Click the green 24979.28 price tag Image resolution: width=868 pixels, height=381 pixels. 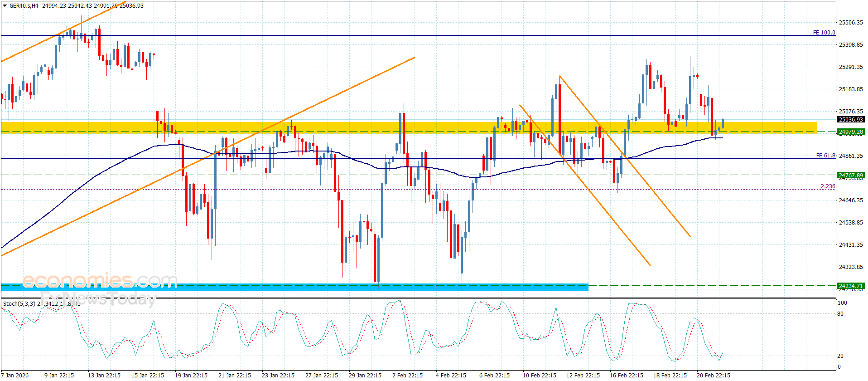click(850, 132)
